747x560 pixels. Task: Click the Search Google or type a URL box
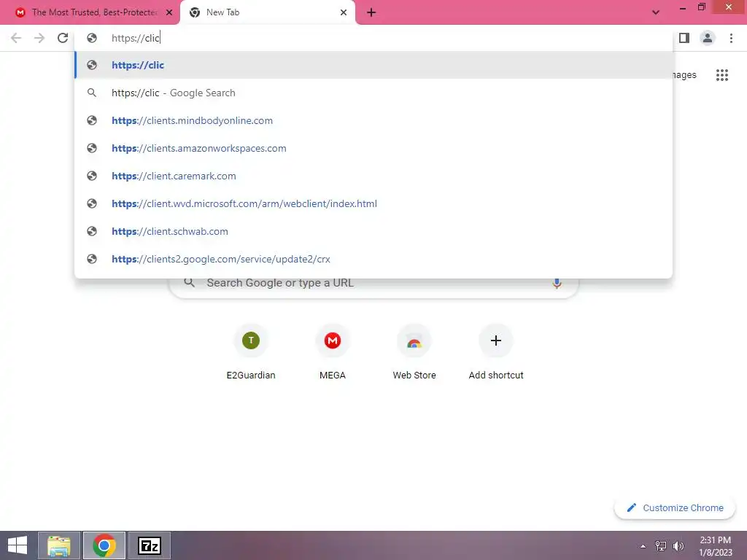tap(373, 285)
